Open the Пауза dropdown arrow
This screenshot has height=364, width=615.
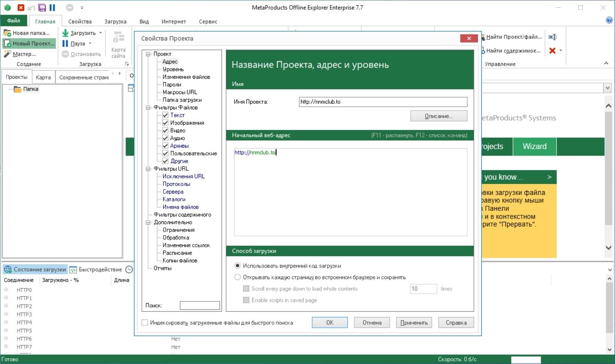point(90,44)
